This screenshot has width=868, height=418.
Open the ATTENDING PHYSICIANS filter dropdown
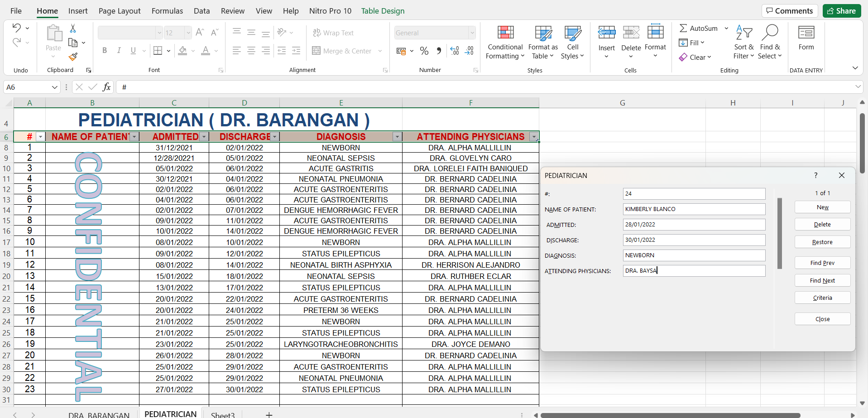coord(534,137)
